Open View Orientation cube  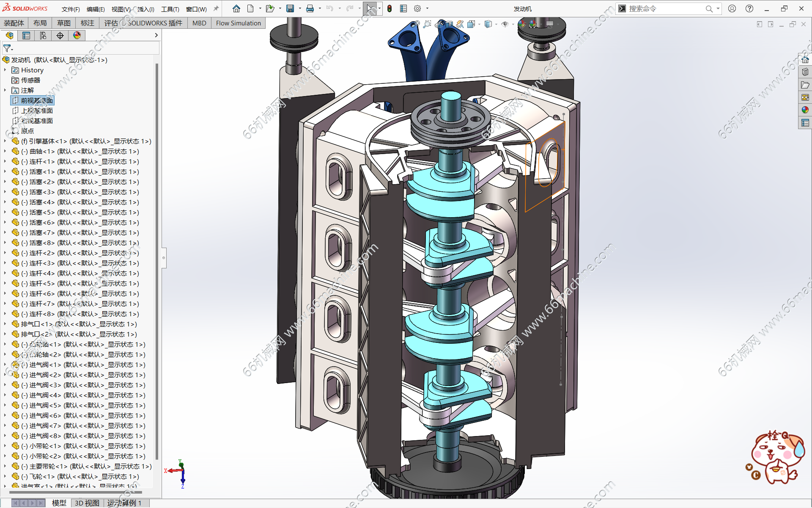pos(471,24)
